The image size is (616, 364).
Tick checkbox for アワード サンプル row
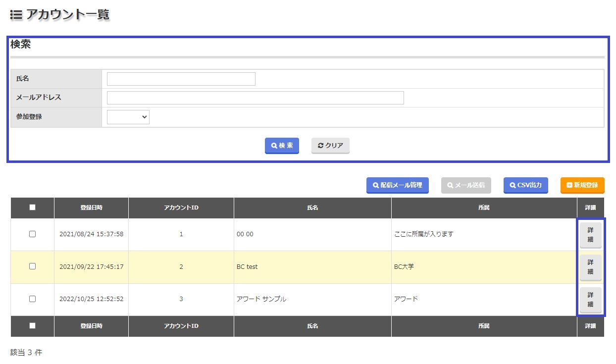click(x=33, y=299)
